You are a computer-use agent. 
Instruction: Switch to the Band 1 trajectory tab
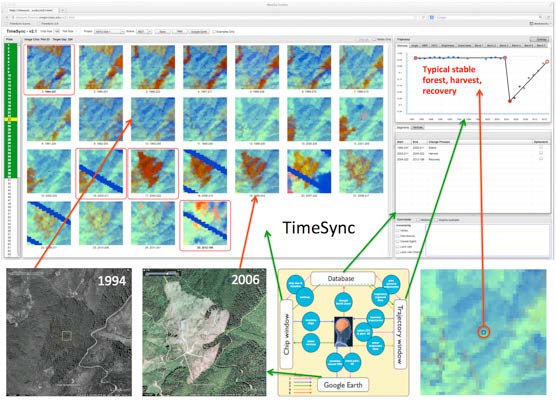click(x=478, y=46)
